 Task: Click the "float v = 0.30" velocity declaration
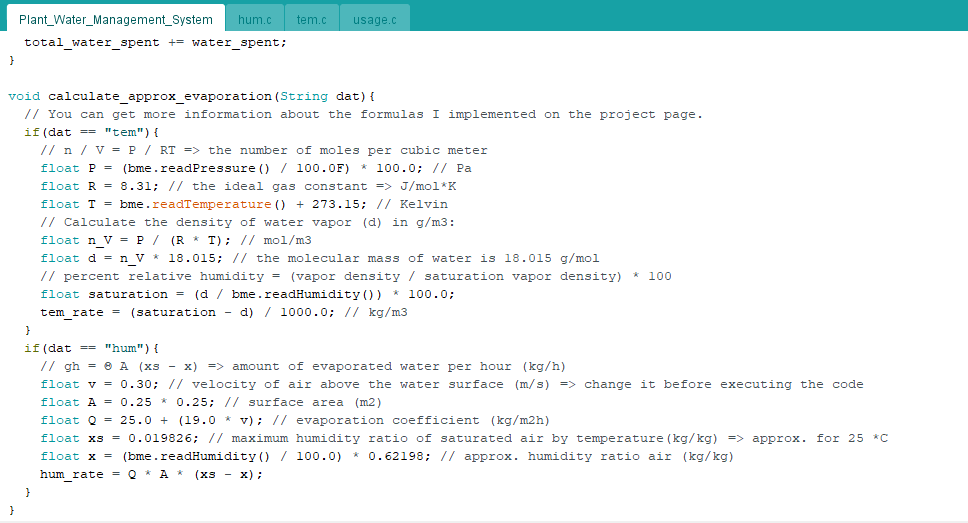[100, 384]
